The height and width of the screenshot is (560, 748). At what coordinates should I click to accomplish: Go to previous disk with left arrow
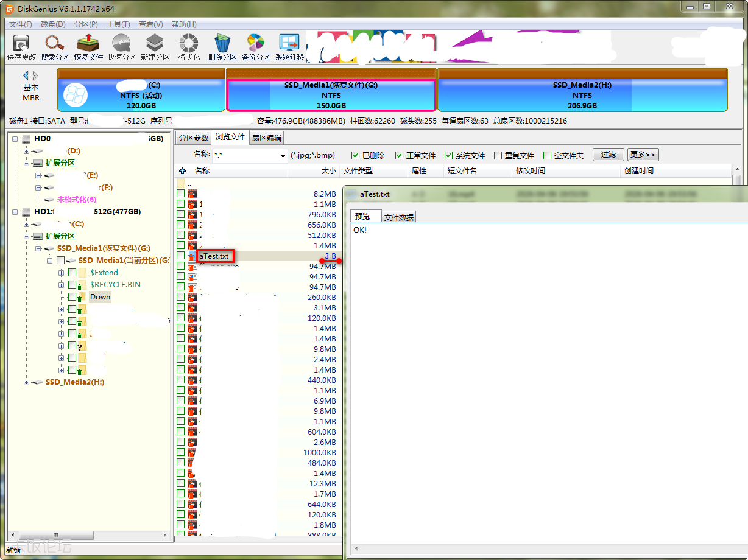coord(26,75)
